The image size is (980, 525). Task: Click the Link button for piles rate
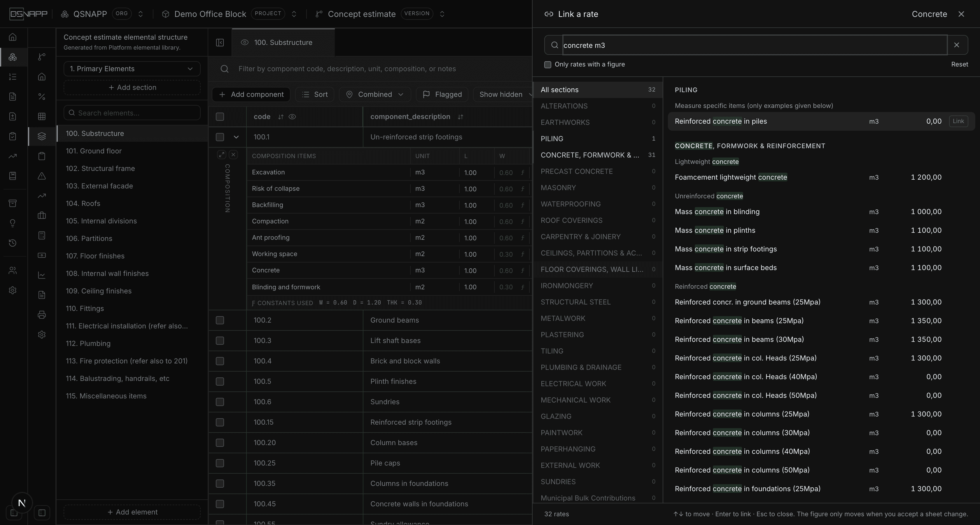click(x=958, y=121)
